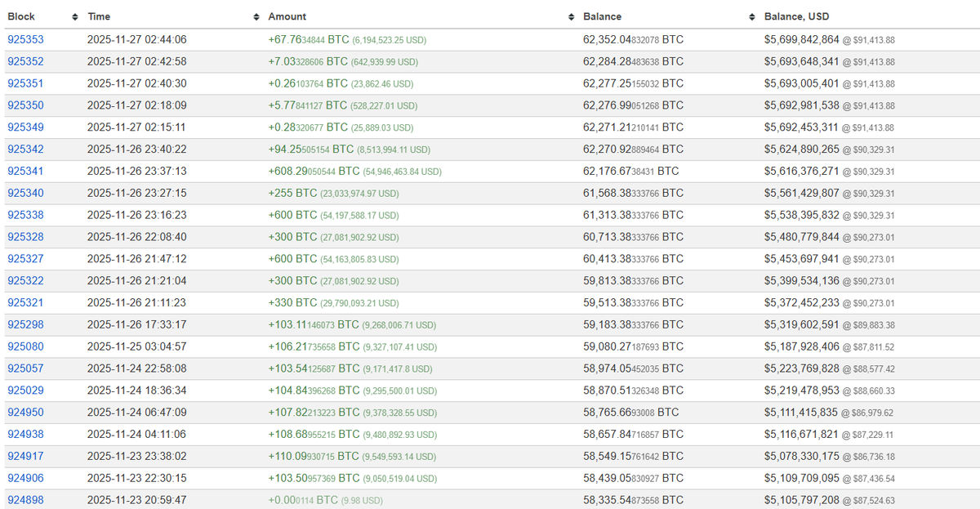Screen dimensions: 980x509
Task: Select balance 62,352.04 BTC value
Action: click(x=633, y=39)
